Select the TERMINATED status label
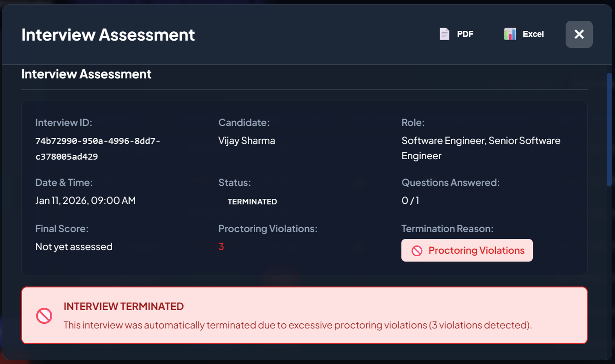Image resolution: width=615 pixels, height=364 pixels. point(252,201)
